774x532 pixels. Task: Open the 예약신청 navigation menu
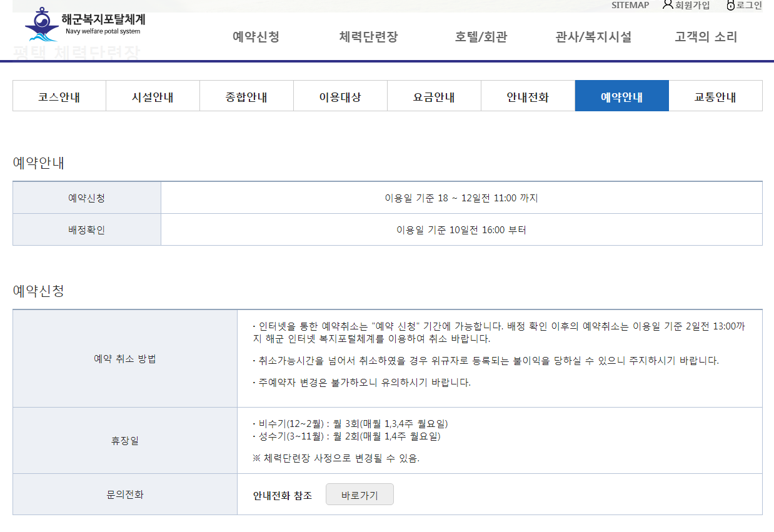tap(254, 37)
